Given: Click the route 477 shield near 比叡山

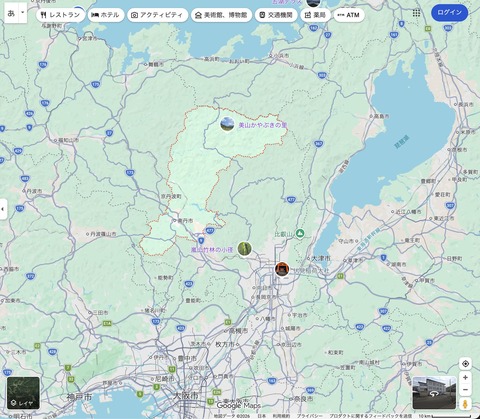Looking at the screenshot, I should point(291,200).
